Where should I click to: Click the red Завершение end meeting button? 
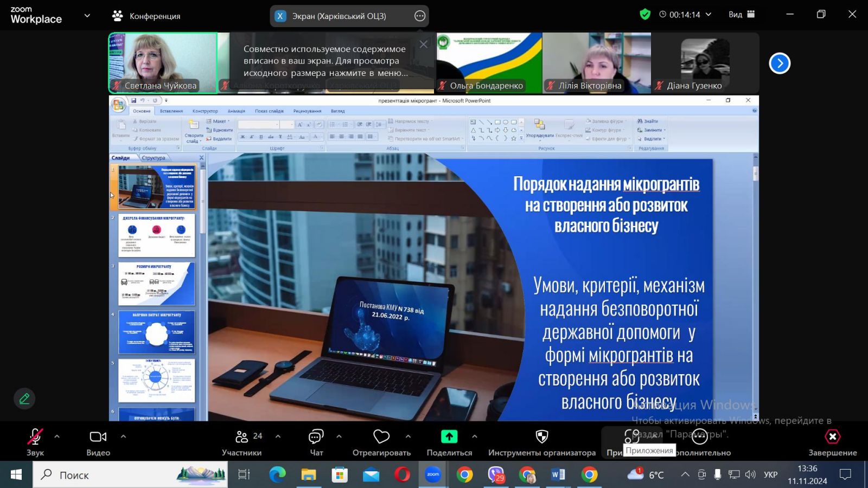832,437
